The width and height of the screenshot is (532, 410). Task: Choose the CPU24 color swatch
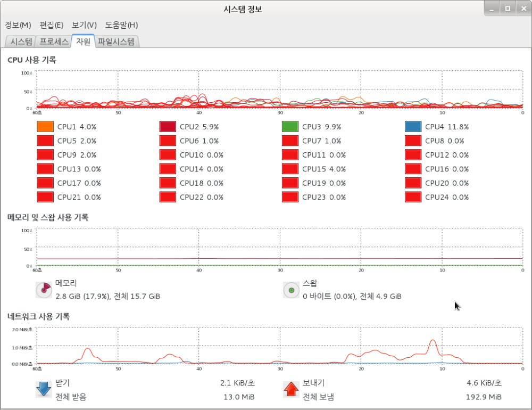413,197
